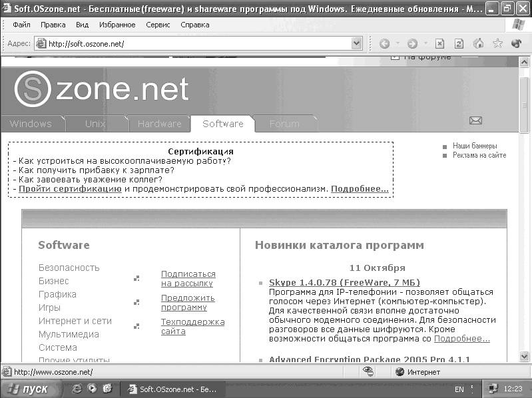Image resolution: width=532 pixels, height=398 pixels.
Task: Open the Система software category
Action: (58, 347)
